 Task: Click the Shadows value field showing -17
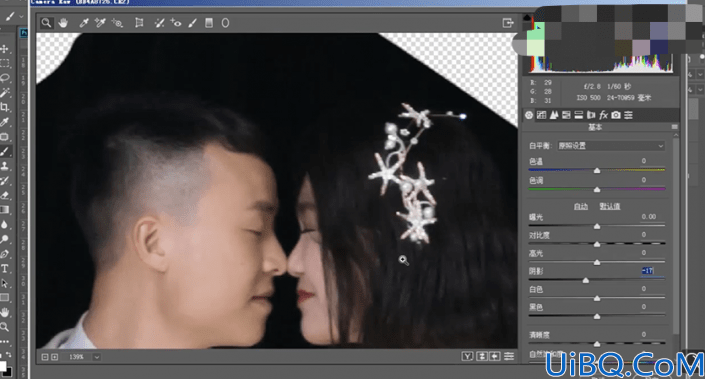(x=651, y=271)
